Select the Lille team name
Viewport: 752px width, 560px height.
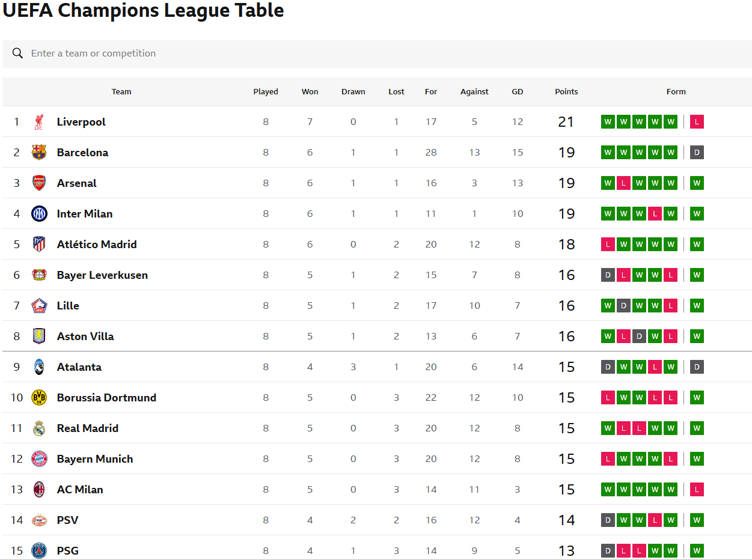click(x=68, y=306)
